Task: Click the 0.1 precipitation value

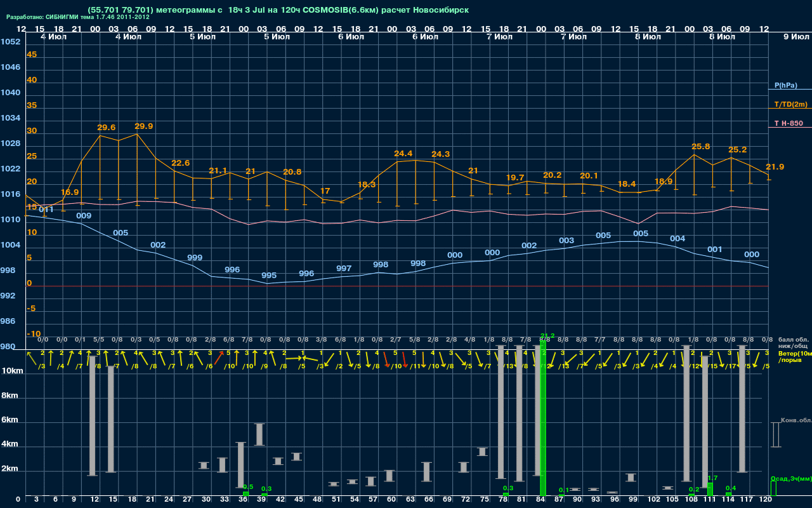Action: pos(564,490)
